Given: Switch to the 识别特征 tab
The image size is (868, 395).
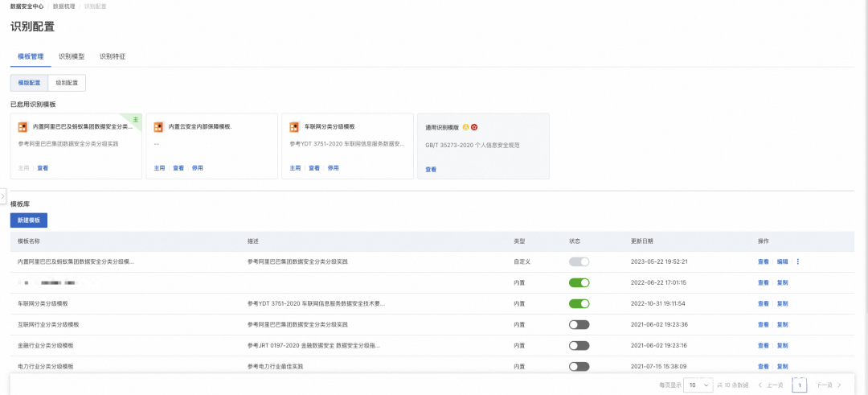Looking at the screenshot, I should coord(113,56).
